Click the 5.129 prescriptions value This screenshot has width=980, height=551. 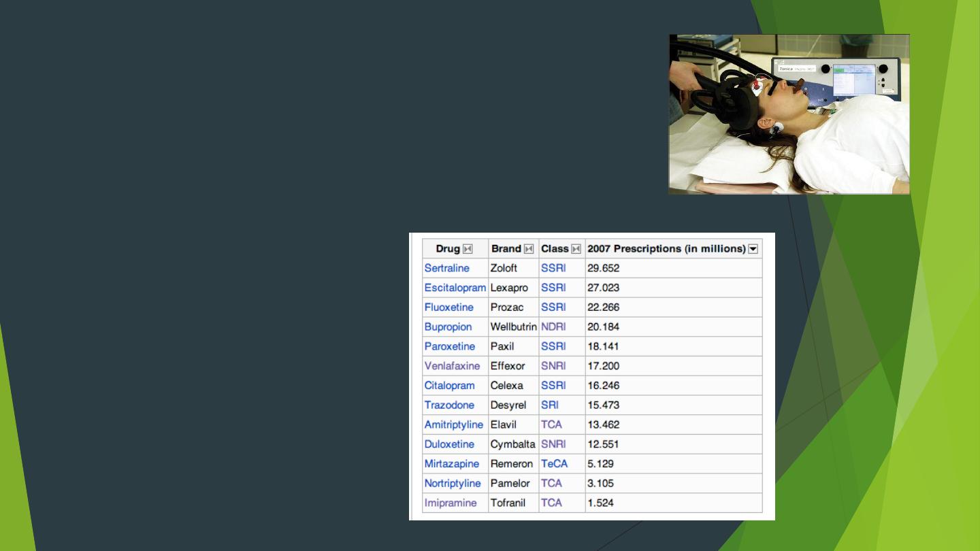(x=601, y=464)
